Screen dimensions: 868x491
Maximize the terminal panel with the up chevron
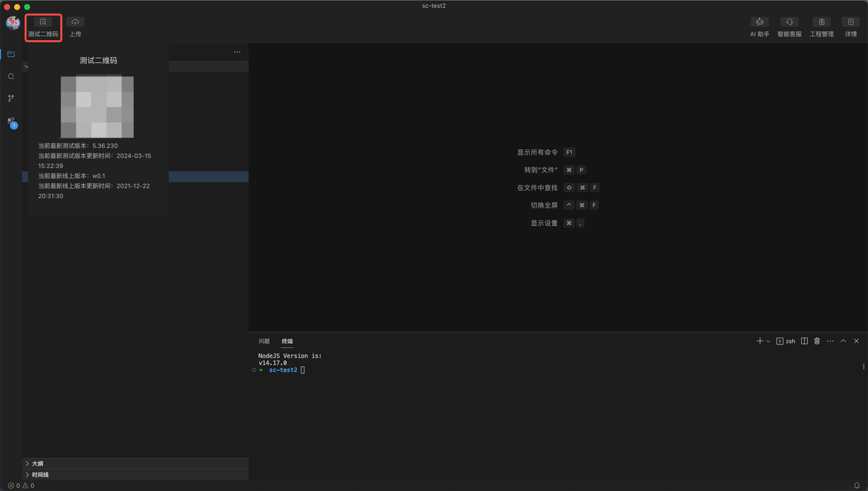pyautogui.click(x=844, y=341)
